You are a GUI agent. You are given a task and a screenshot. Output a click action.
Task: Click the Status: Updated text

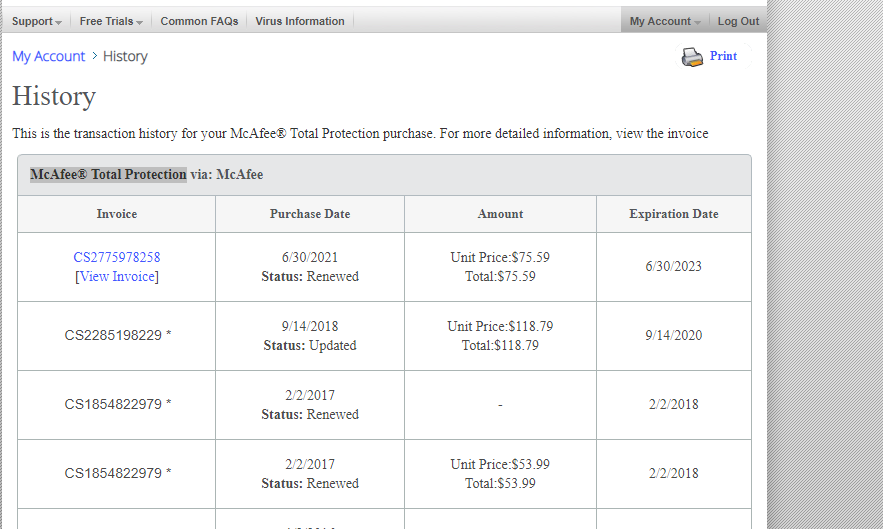click(310, 345)
